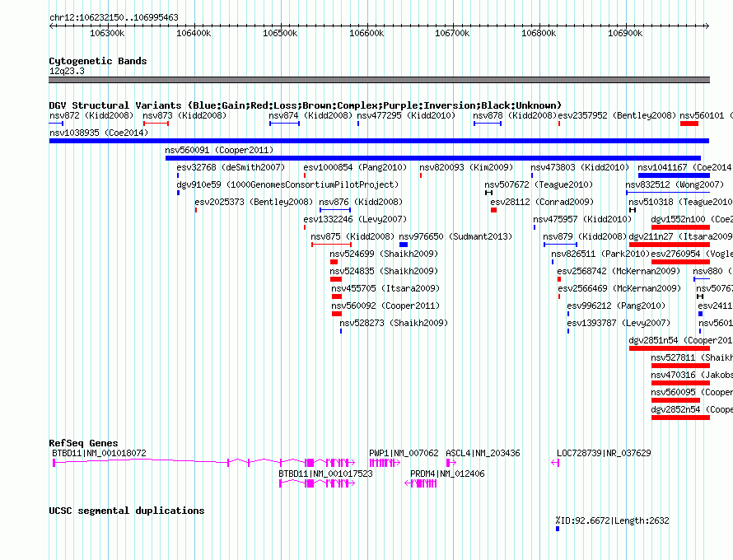Click the nsv560101 red loss bar
This screenshot has height=560, width=733.
click(689, 124)
